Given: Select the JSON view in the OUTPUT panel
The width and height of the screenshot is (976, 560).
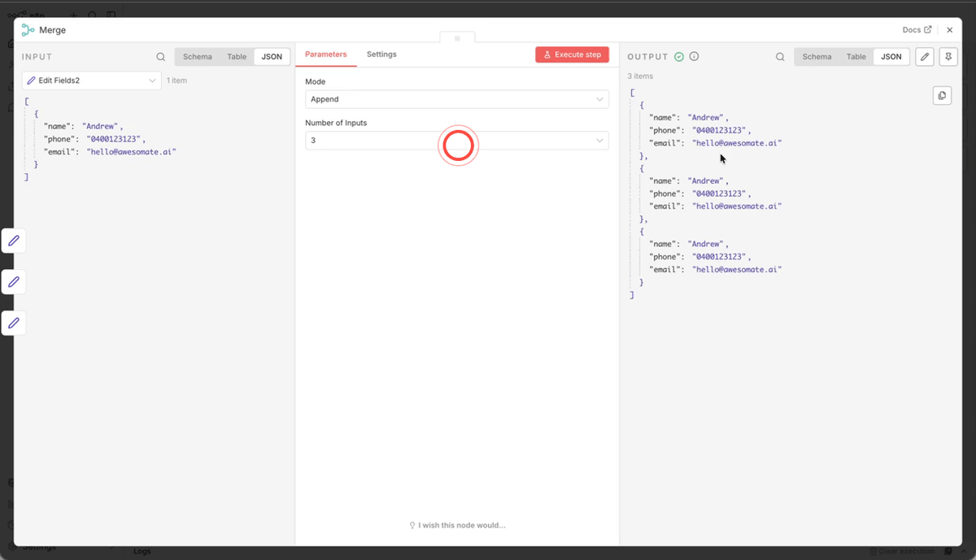Looking at the screenshot, I should point(891,57).
